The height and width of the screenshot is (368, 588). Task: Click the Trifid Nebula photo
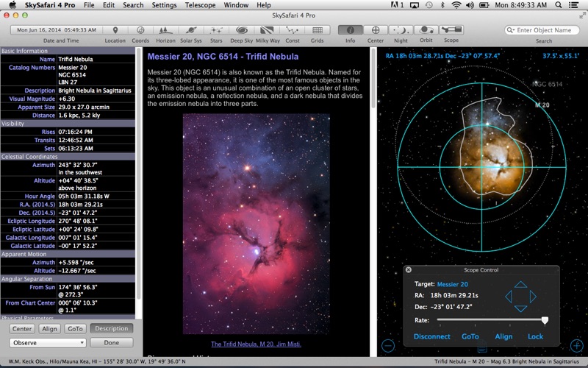pos(256,224)
